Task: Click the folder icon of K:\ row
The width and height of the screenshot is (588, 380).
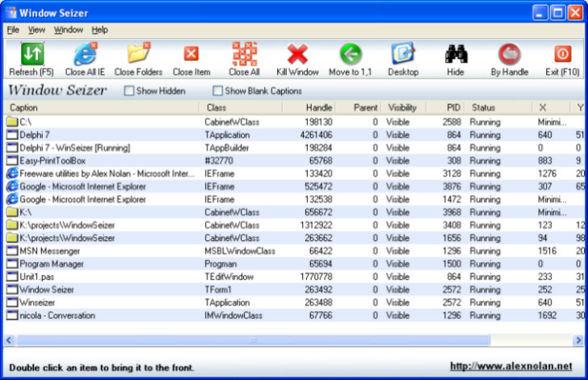Action: click(12, 212)
